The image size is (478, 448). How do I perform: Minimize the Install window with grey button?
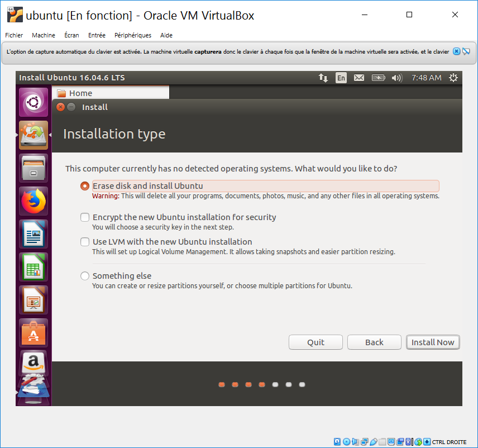click(x=71, y=107)
